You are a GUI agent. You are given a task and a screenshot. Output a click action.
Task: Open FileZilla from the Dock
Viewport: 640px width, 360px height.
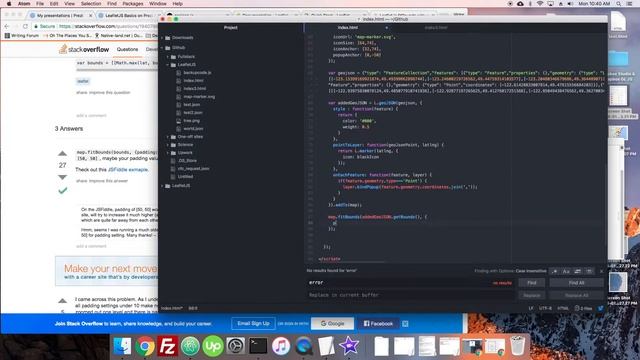click(x=168, y=346)
